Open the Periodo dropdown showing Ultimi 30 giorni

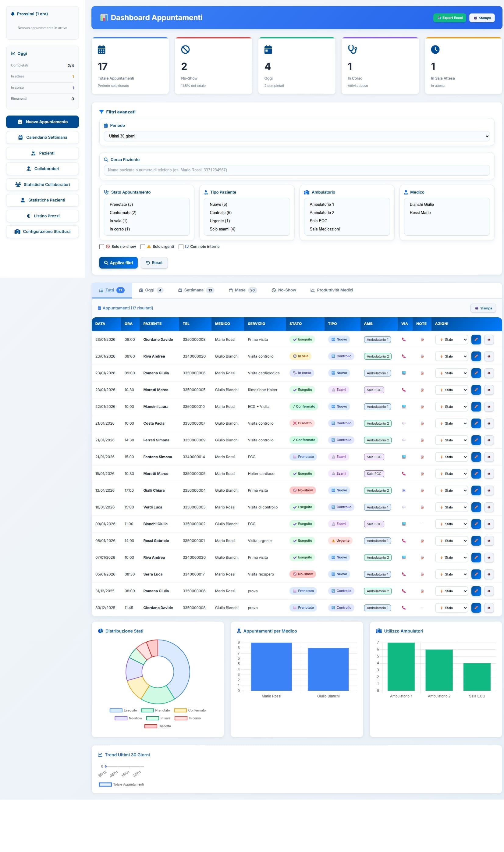[296, 136]
